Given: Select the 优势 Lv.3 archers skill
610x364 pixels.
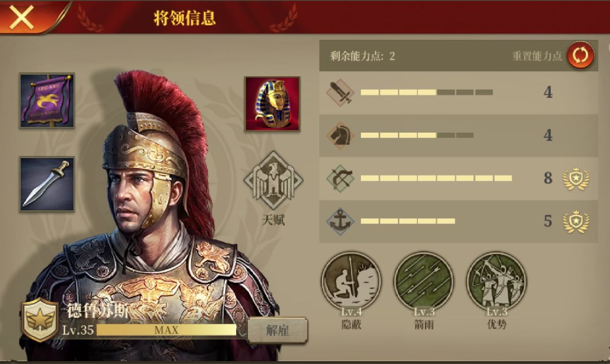Looking at the screenshot, I should [x=496, y=282].
